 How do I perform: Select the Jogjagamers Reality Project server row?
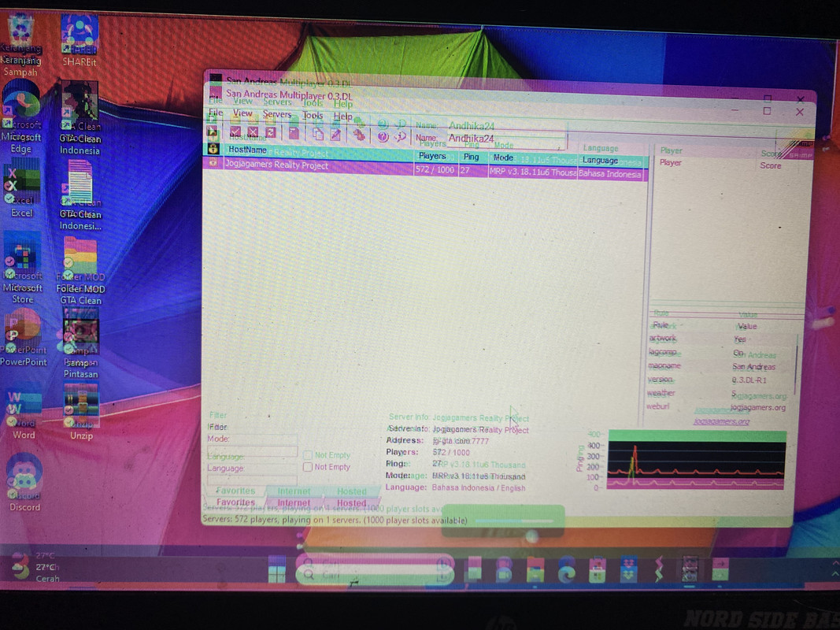click(425, 167)
